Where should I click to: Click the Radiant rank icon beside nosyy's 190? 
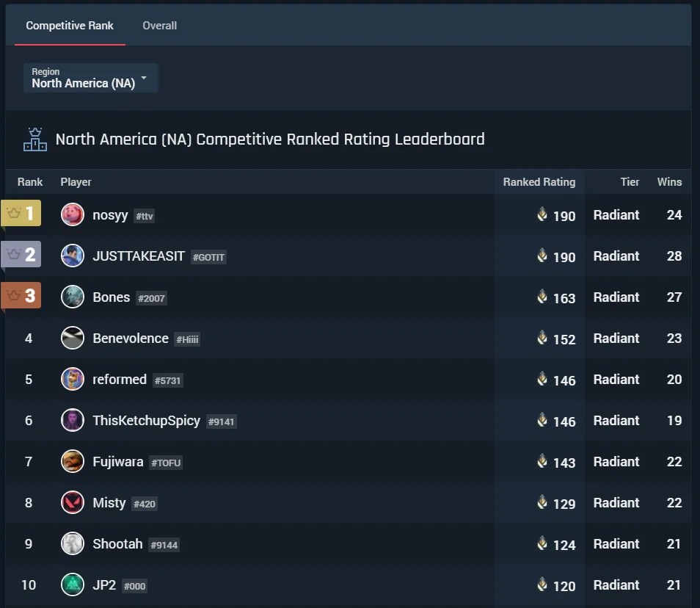click(542, 214)
